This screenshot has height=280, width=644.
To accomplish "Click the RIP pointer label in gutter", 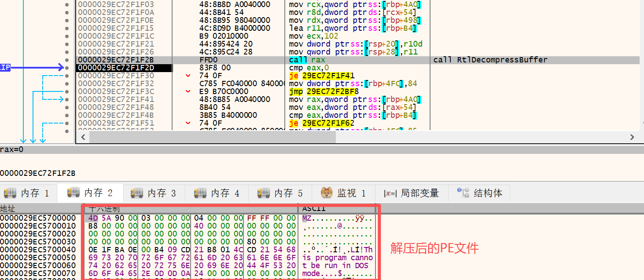I will pos(5,68).
